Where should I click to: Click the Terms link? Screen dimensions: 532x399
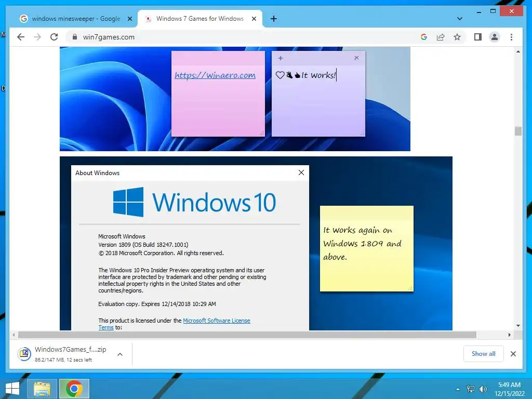pos(106,327)
